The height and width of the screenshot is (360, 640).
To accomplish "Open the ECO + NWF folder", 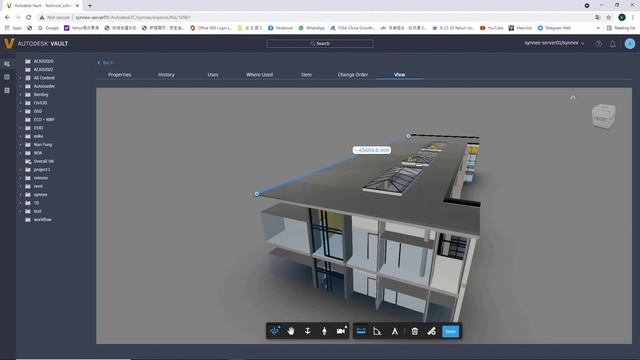I will tap(44, 120).
